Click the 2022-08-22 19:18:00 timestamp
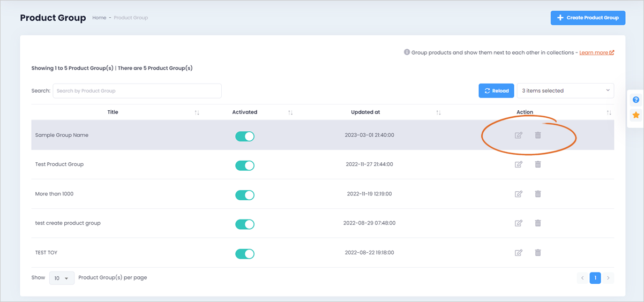The height and width of the screenshot is (302, 644). pyautogui.click(x=369, y=252)
